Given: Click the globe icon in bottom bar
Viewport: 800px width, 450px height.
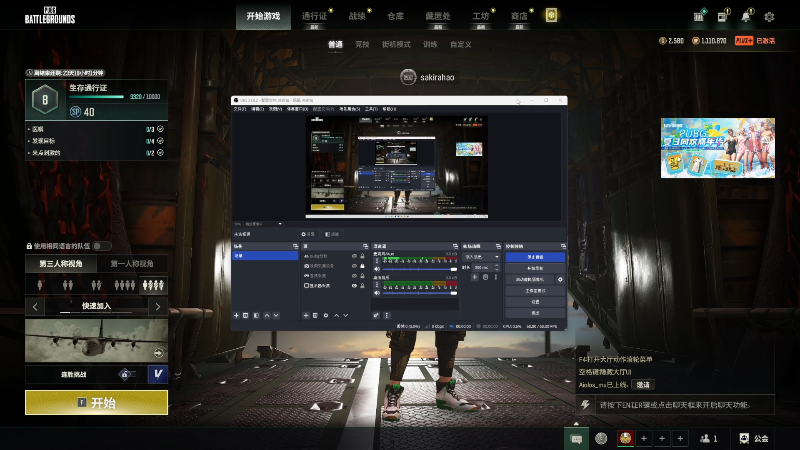Looking at the screenshot, I should click(601, 438).
